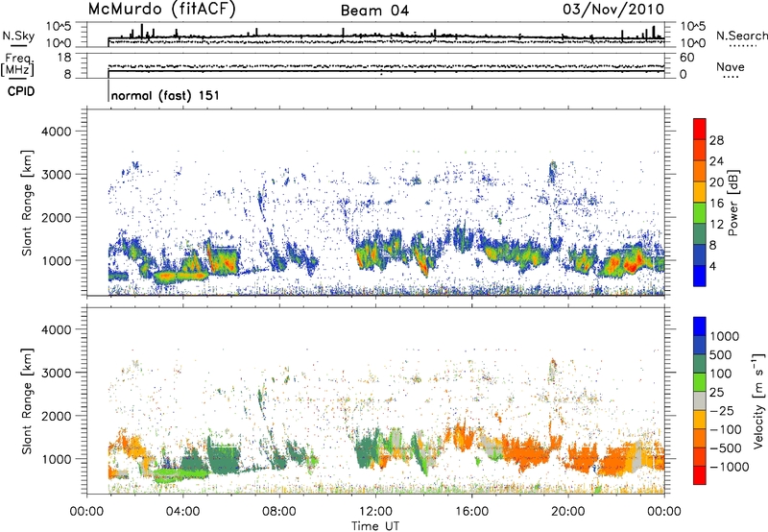Click the -1000 label on velocity color bar
Image resolution: width=768 pixels, height=532 pixels.
730,467
